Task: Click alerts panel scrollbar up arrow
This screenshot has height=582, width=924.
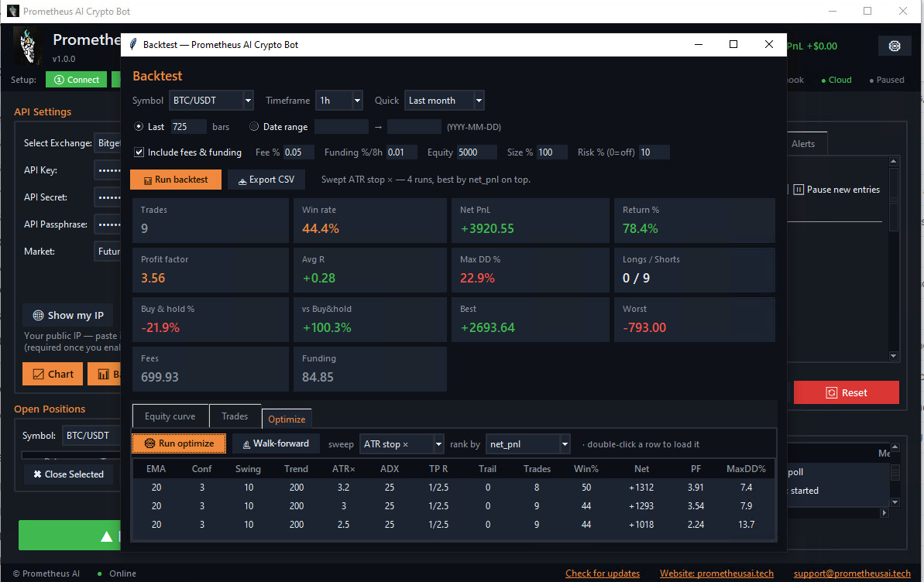Action: (x=893, y=161)
